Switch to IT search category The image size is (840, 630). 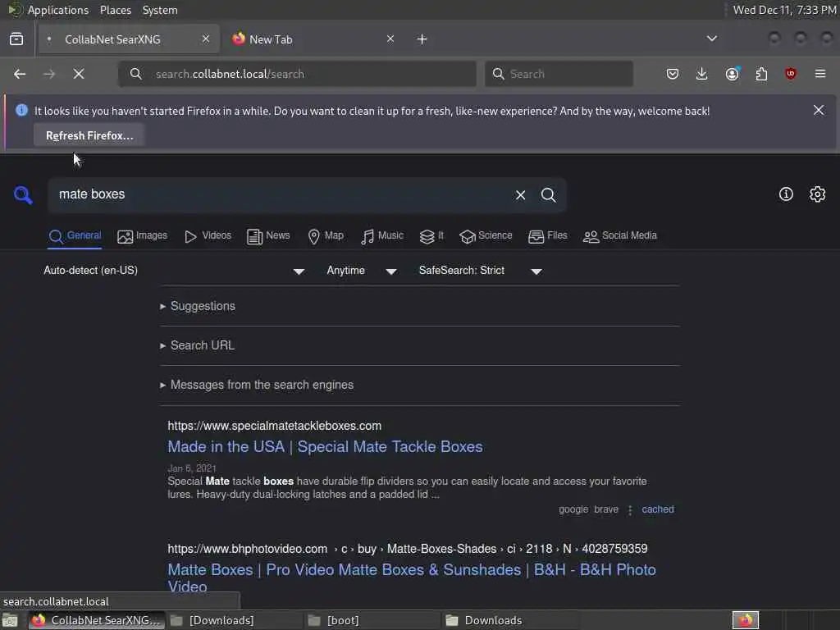pyautogui.click(x=431, y=235)
